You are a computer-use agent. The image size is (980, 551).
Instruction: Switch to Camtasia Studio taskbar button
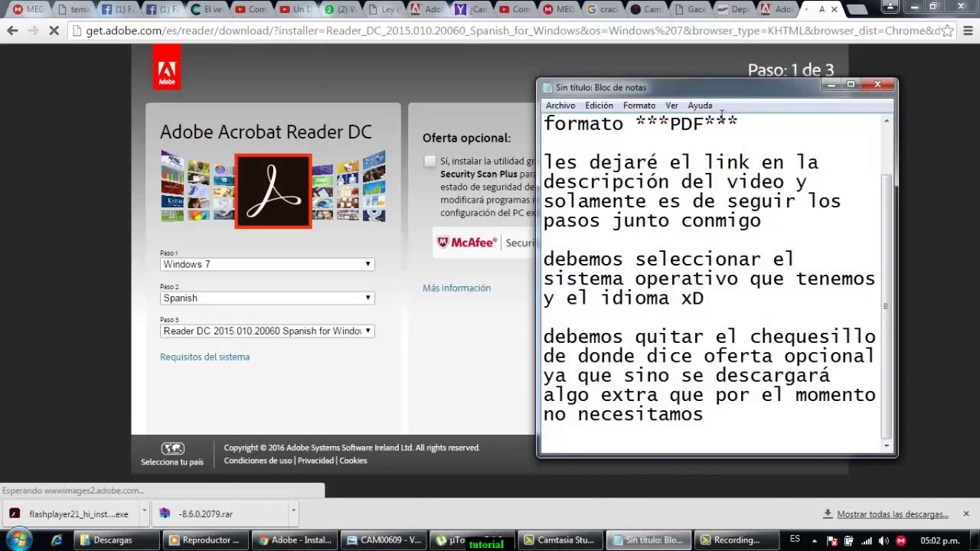pos(562,540)
